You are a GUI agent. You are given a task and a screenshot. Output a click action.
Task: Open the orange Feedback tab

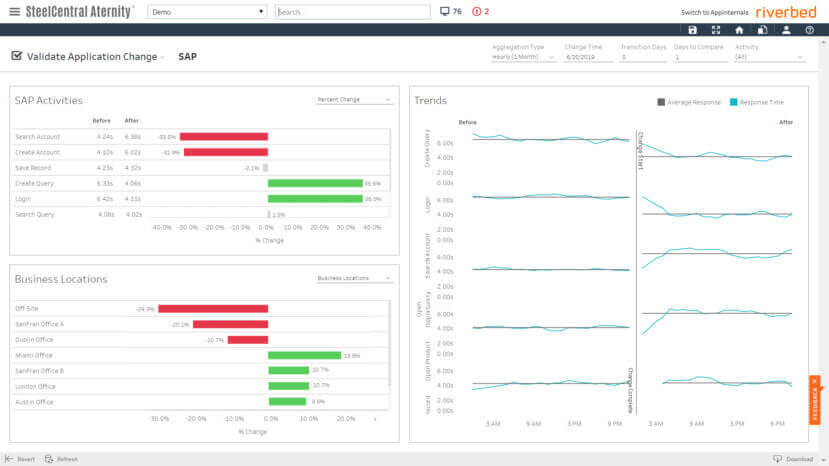[815, 400]
